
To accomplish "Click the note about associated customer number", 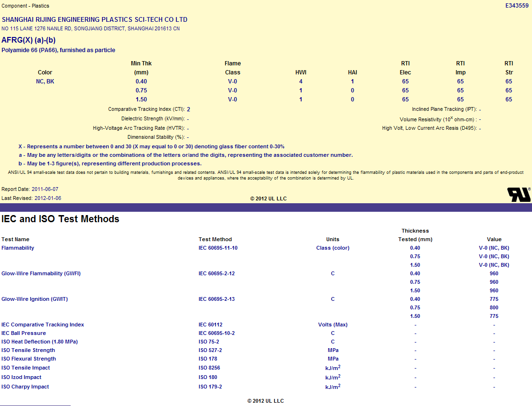I will point(186,155).
